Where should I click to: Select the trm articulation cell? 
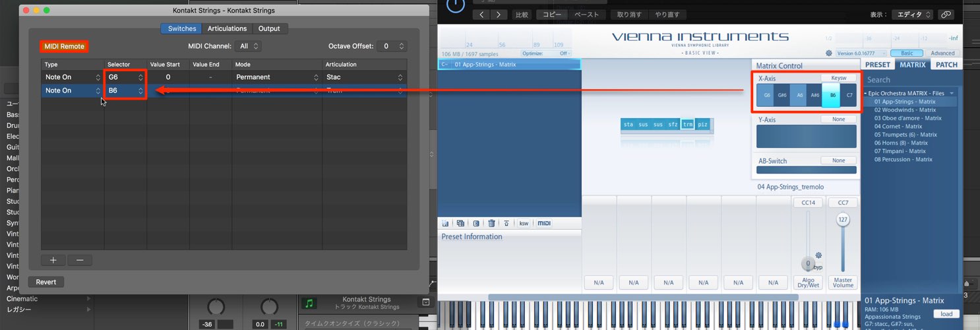click(687, 124)
